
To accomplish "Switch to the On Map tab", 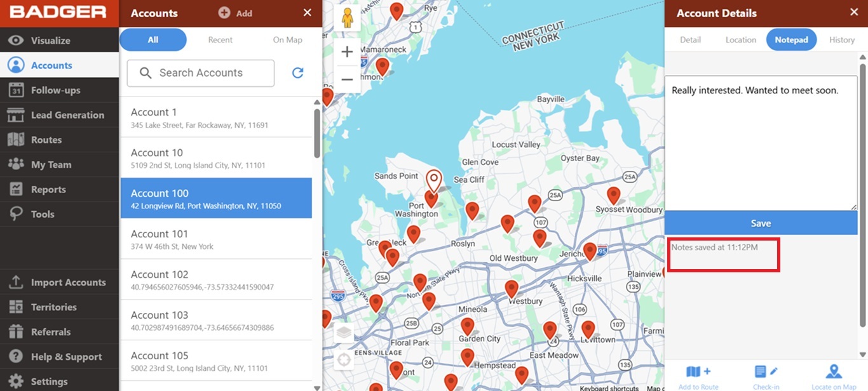I will coord(288,39).
